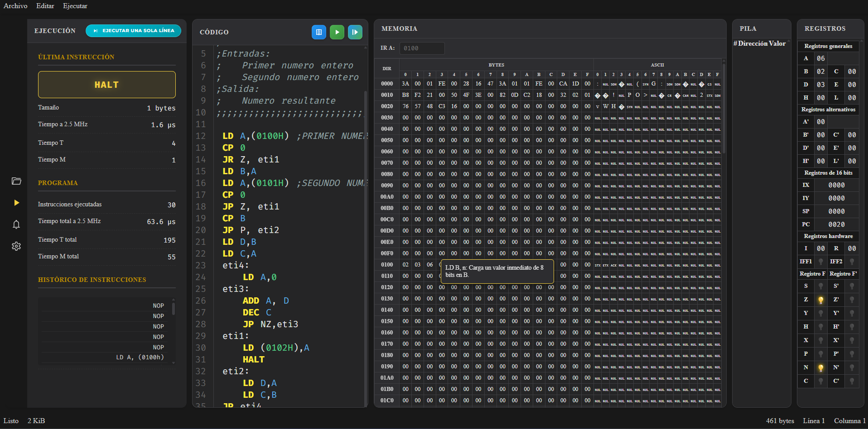Image resolution: width=868 pixels, height=429 pixels.
Task: Open the Archivo menu
Action: pyautogui.click(x=15, y=6)
